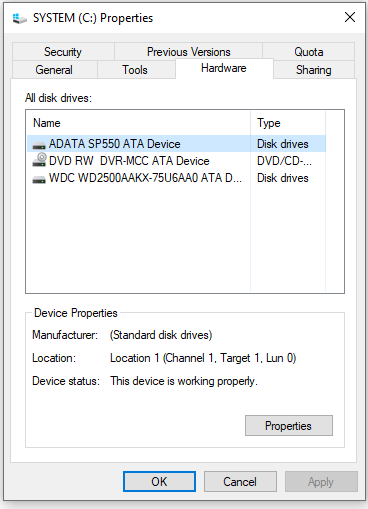Click the Location 1 (Channel 1...) value
This screenshot has width=368, height=509.
tap(203, 358)
